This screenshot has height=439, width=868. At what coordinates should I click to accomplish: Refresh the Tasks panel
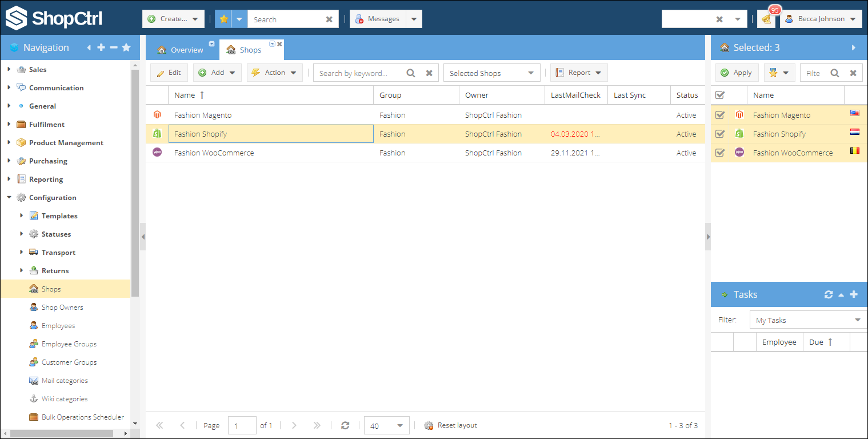coord(829,294)
